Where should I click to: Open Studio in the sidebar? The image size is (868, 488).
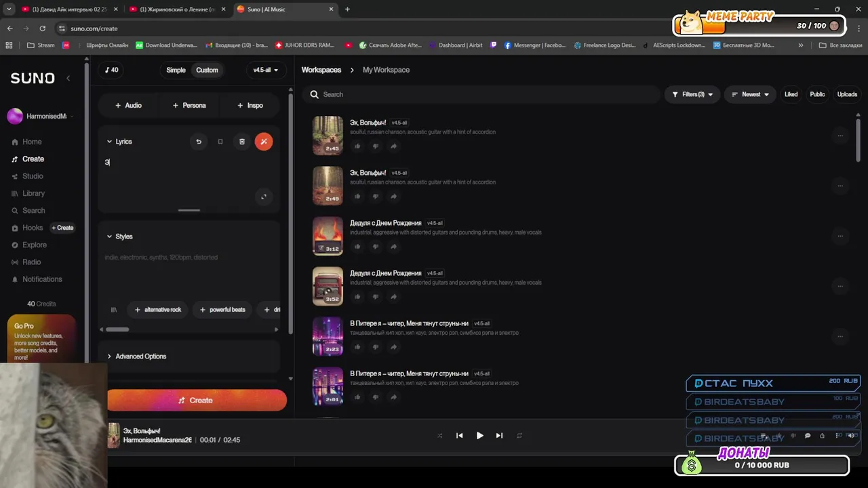[28, 176]
